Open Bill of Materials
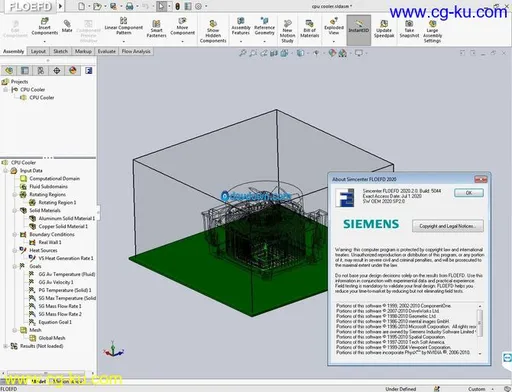512x392 pixels. pos(309,28)
